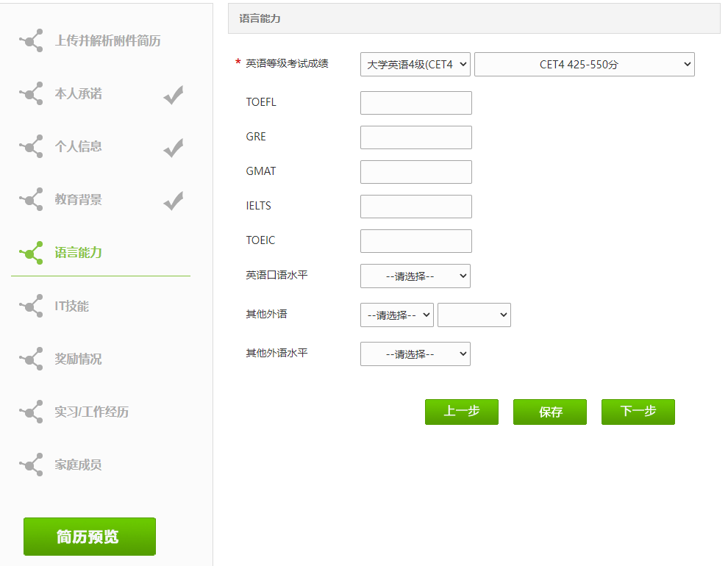728x566 pixels.
Task: Click the node icon beside 奖励情况
Action: pos(31,359)
